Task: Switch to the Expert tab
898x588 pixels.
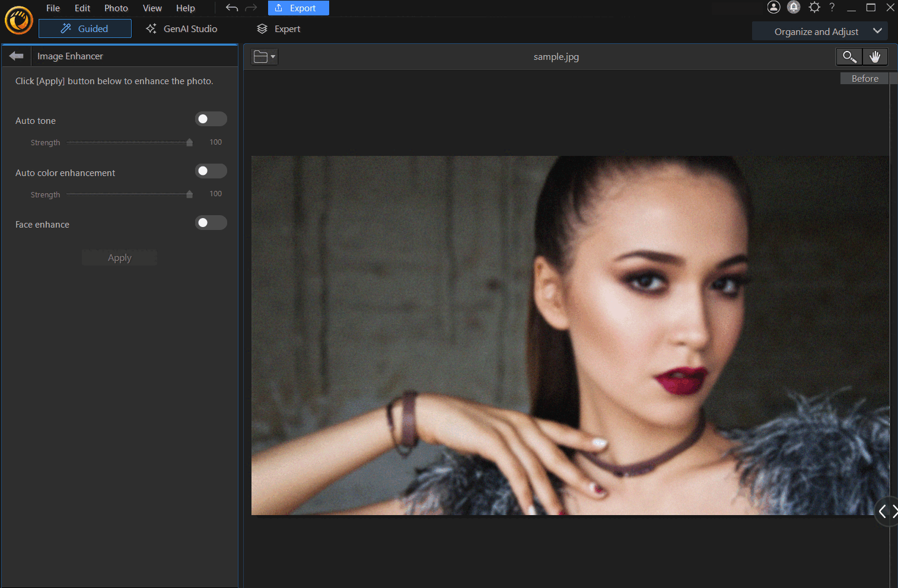Action: tap(278, 28)
